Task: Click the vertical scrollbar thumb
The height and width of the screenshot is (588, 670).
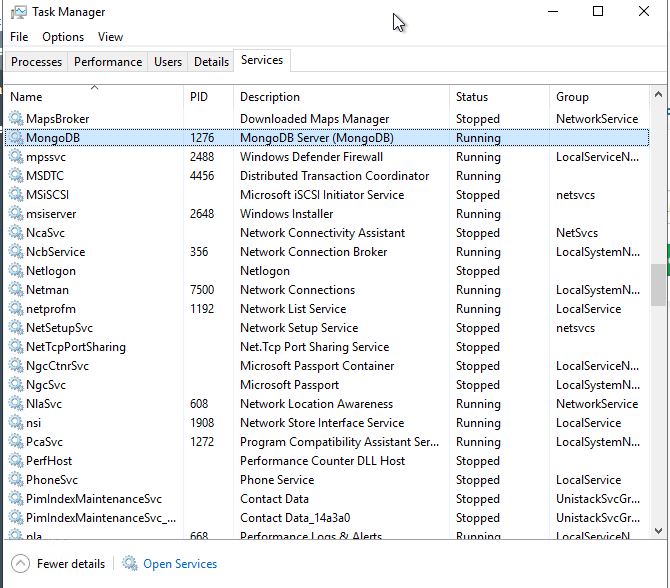Action: 658,285
